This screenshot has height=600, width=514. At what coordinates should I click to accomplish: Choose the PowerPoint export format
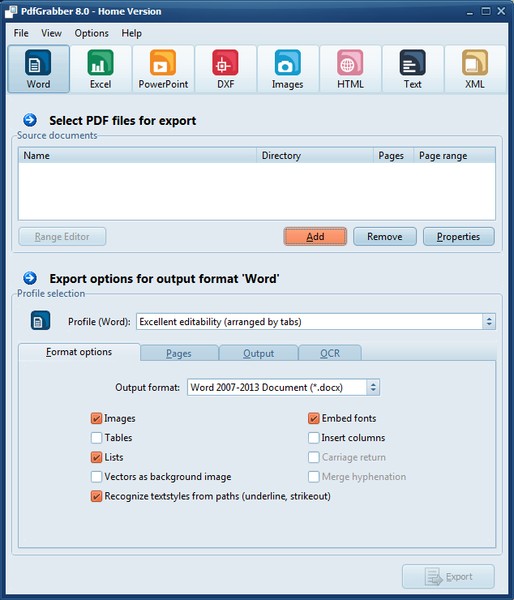[x=163, y=69]
